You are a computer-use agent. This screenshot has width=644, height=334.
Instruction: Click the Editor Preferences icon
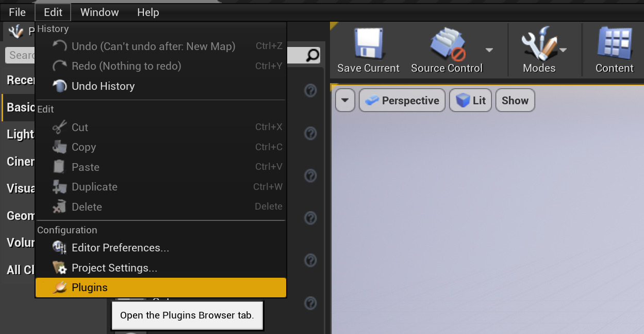coord(59,248)
